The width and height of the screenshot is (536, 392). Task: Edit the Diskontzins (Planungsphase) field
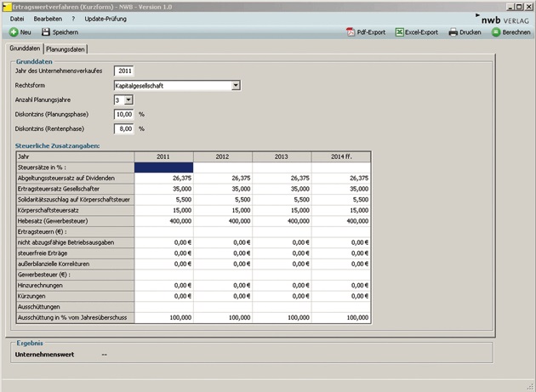click(x=124, y=114)
